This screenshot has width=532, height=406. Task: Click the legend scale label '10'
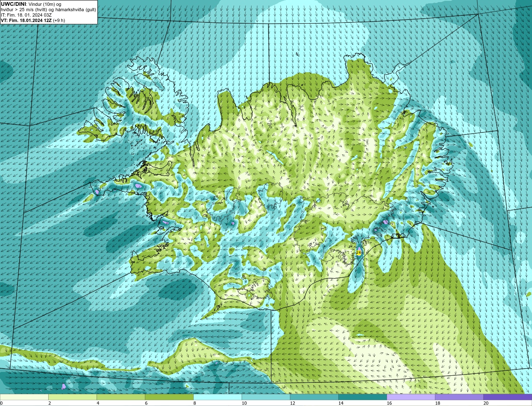[244, 403]
